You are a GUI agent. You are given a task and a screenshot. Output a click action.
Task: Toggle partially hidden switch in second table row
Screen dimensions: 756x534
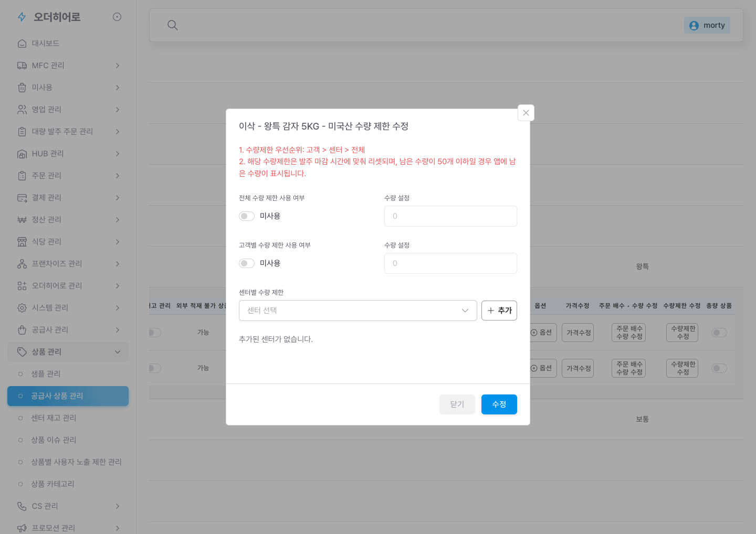(x=155, y=368)
